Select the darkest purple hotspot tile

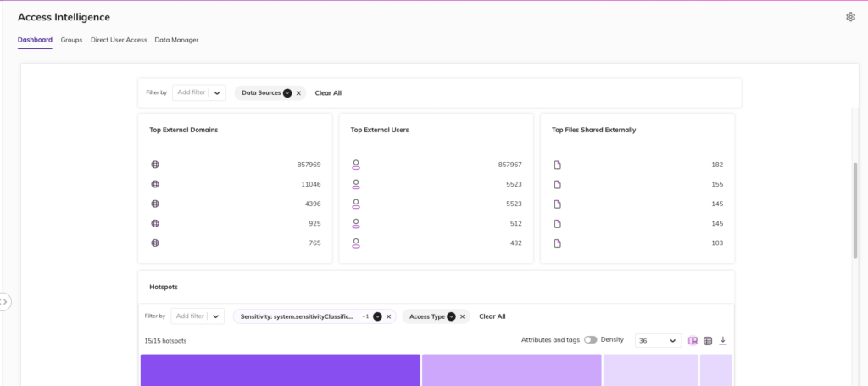280,370
